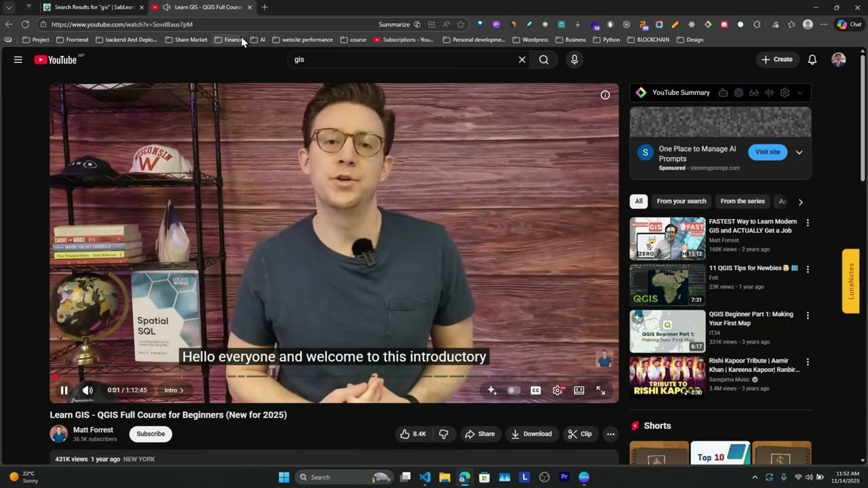Viewport: 868px width, 488px height.
Task: Open the YouTube hamburger guide menu
Action: (18, 60)
